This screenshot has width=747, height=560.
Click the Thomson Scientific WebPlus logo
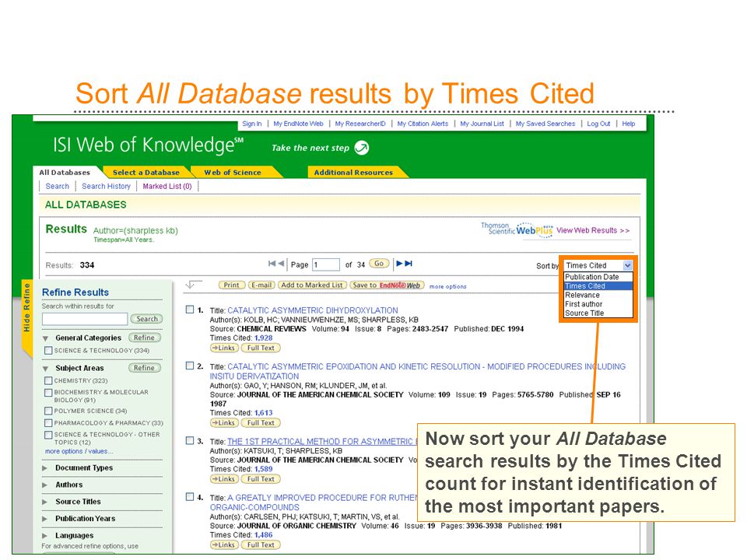point(517,229)
